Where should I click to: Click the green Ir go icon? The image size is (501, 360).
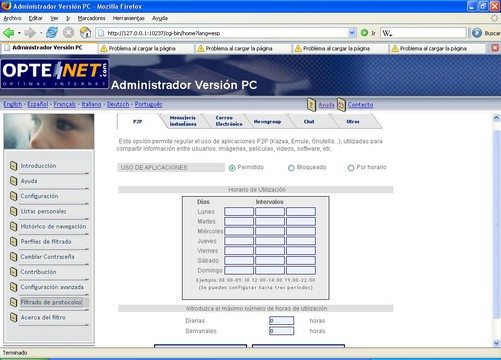[x=364, y=33]
